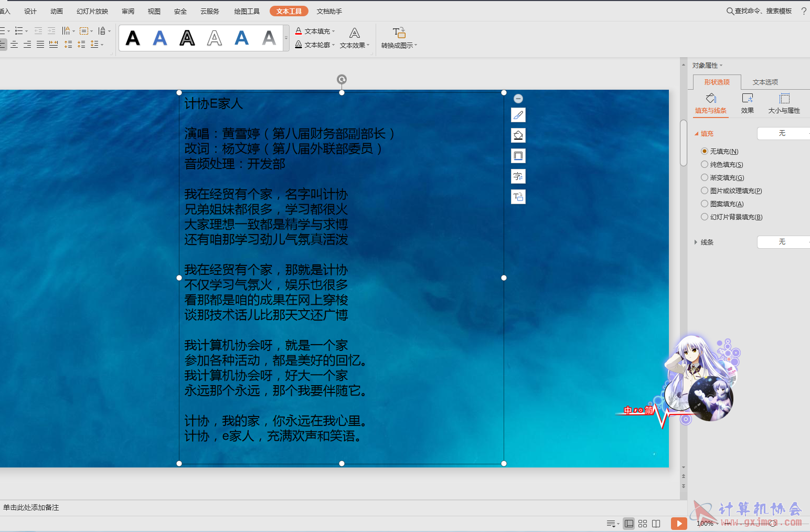Screen dimensions: 810x532
Task: Click the brush style quick-tool icon
Action: click(x=518, y=115)
